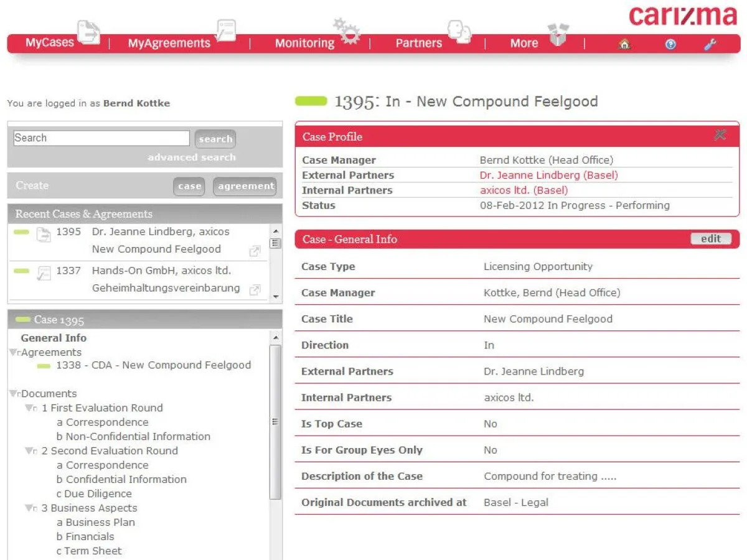Click the home icon in navigation bar

click(x=624, y=44)
